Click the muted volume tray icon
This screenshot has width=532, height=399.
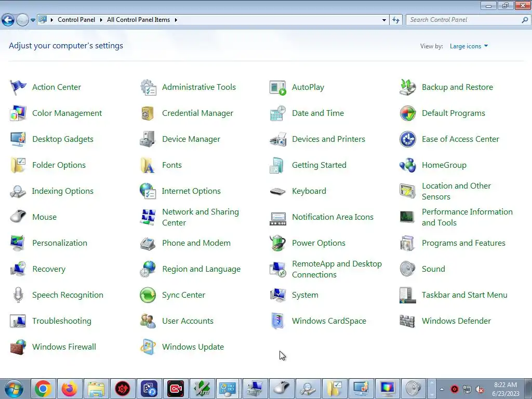click(x=480, y=390)
